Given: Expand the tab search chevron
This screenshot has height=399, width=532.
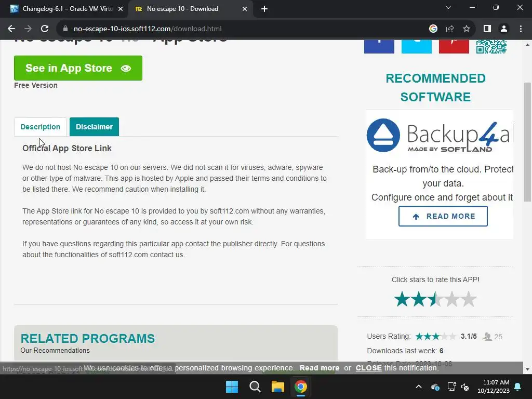Looking at the screenshot, I should [448, 7].
